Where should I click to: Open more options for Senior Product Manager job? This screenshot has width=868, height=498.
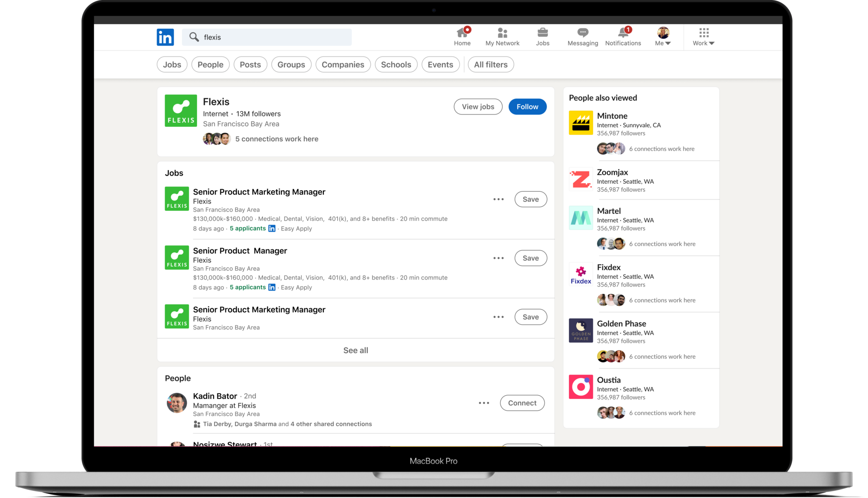point(498,258)
